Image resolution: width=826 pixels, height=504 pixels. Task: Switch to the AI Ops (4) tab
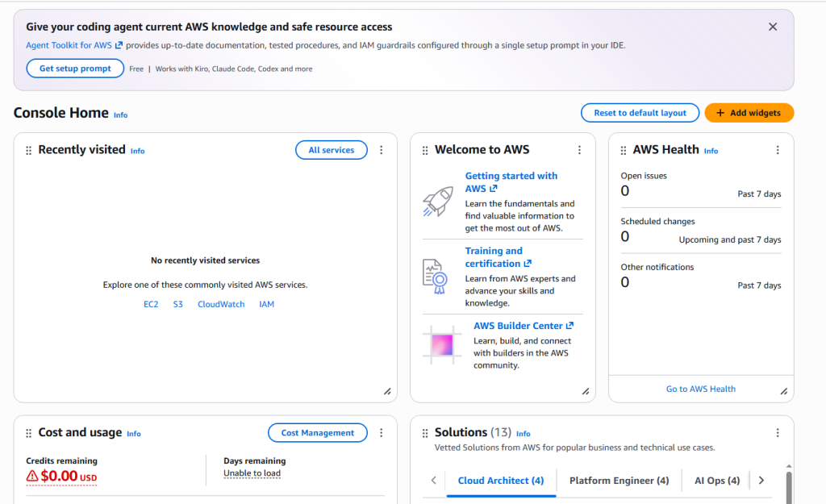pyautogui.click(x=717, y=481)
